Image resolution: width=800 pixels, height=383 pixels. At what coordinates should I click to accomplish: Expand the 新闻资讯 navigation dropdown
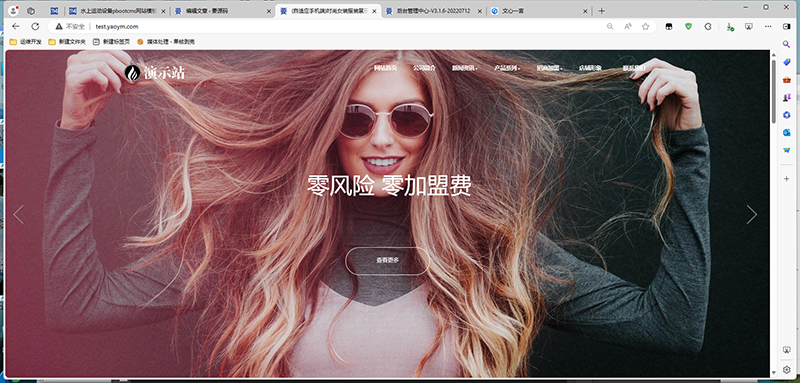tap(464, 68)
